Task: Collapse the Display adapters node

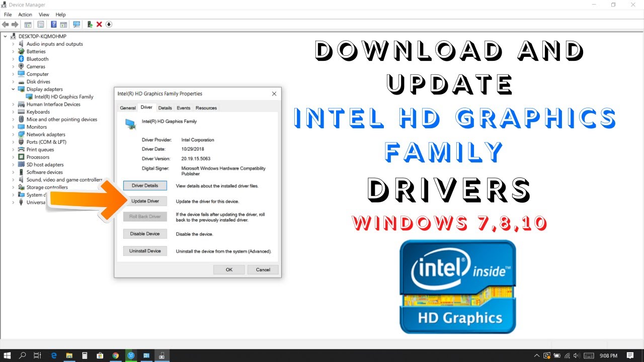Action: pos(14,89)
